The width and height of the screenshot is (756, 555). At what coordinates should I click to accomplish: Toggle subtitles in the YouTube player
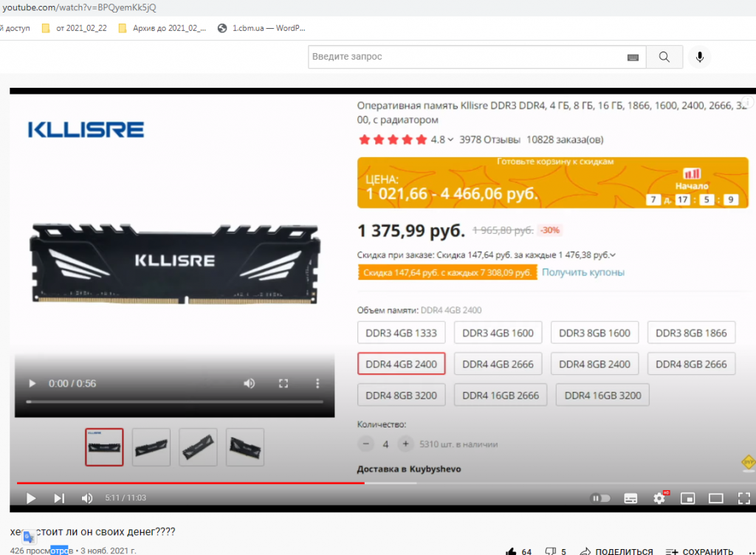630,498
